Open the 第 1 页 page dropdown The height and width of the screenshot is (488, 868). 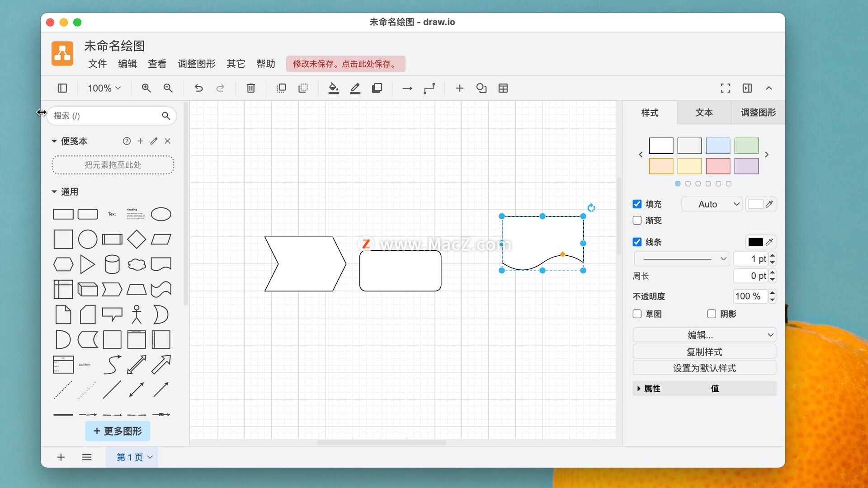(134, 457)
